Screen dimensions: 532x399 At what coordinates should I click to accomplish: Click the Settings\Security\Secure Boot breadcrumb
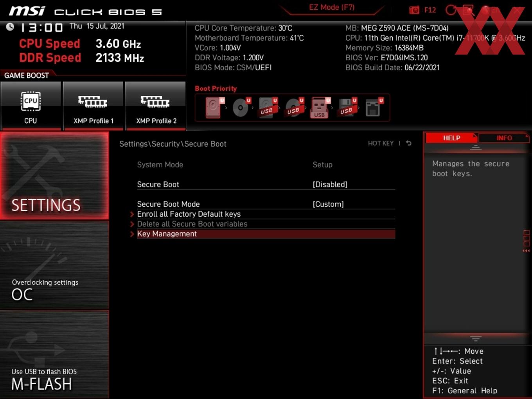tap(173, 144)
